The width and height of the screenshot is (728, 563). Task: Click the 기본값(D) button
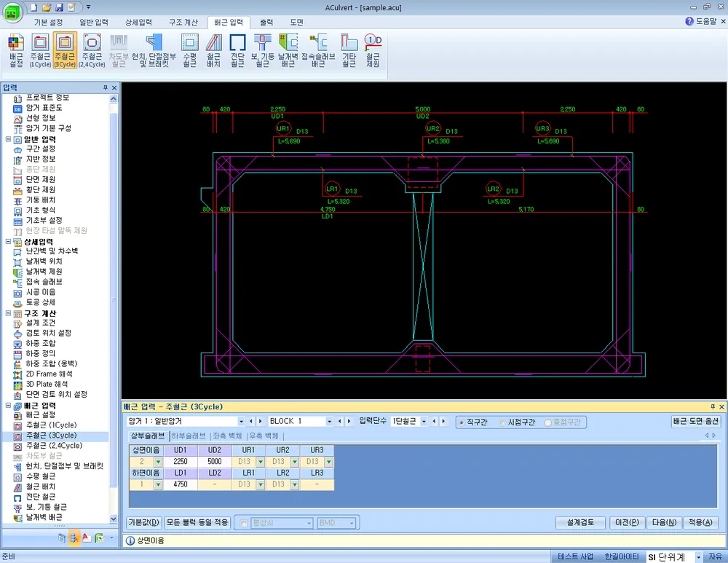pos(144,523)
